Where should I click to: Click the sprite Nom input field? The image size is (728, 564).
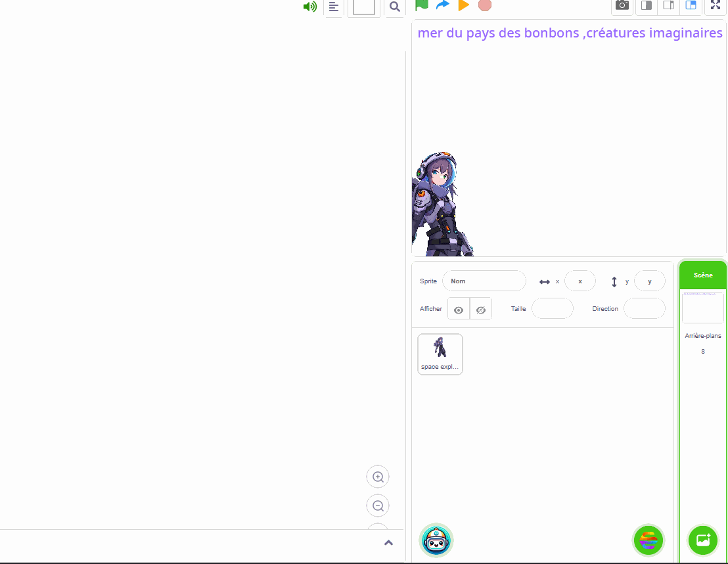484,281
